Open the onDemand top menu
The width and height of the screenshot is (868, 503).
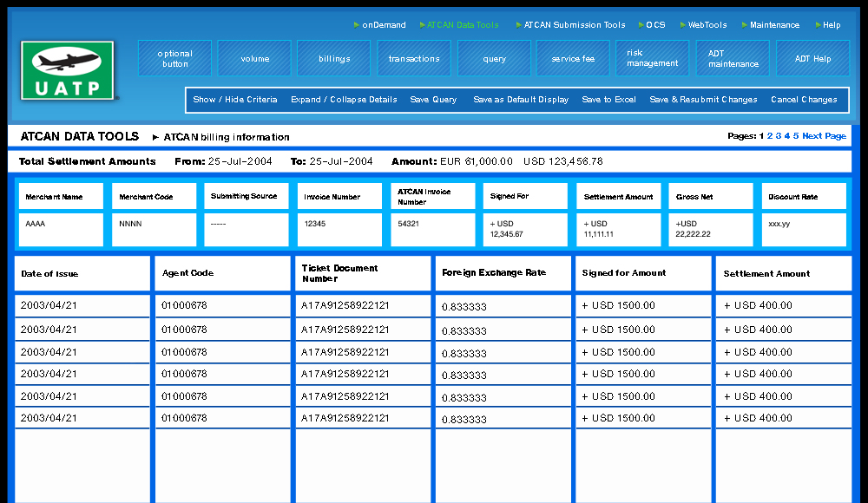tap(384, 25)
